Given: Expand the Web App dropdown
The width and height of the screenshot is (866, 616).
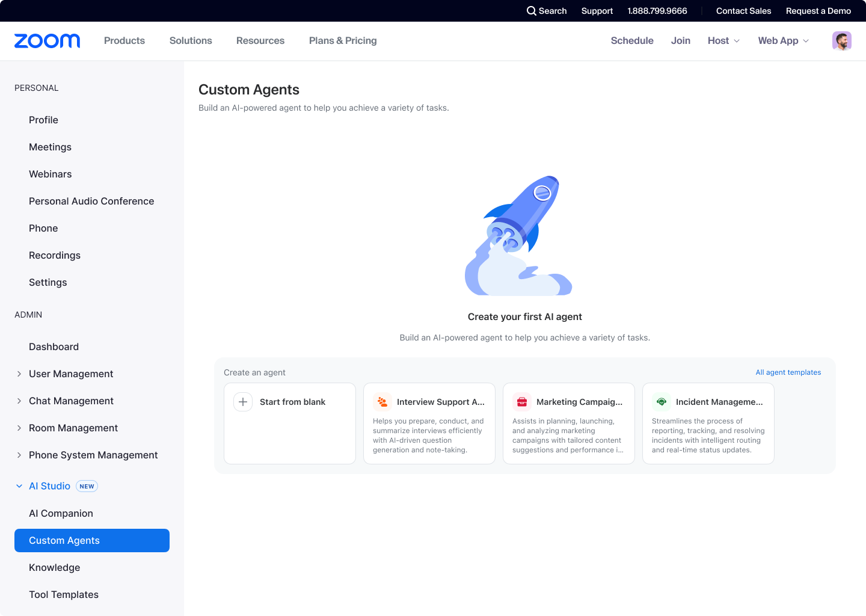Looking at the screenshot, I should point(784,41).
